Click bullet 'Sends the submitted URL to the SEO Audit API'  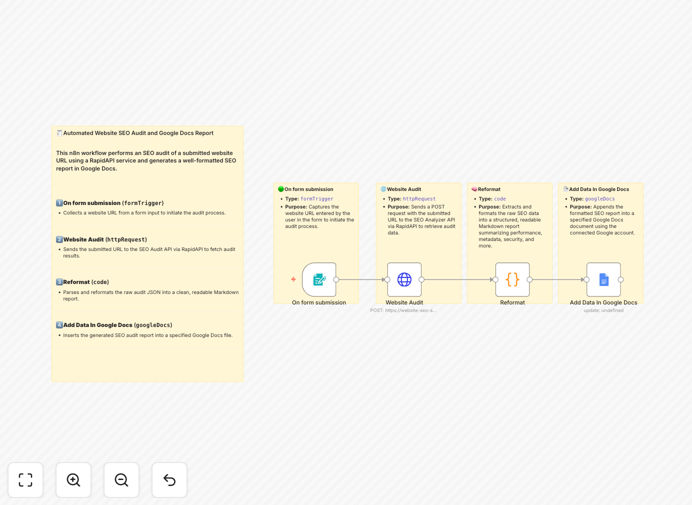[x=149, y=252]
